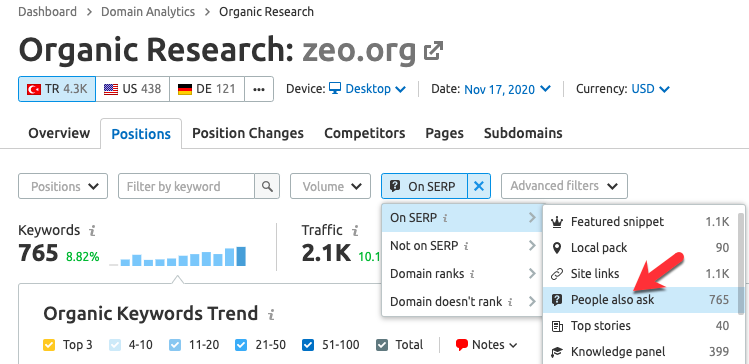Click the Traffic value 2.1K
749x364 pixels.
(x=326, y=254)
